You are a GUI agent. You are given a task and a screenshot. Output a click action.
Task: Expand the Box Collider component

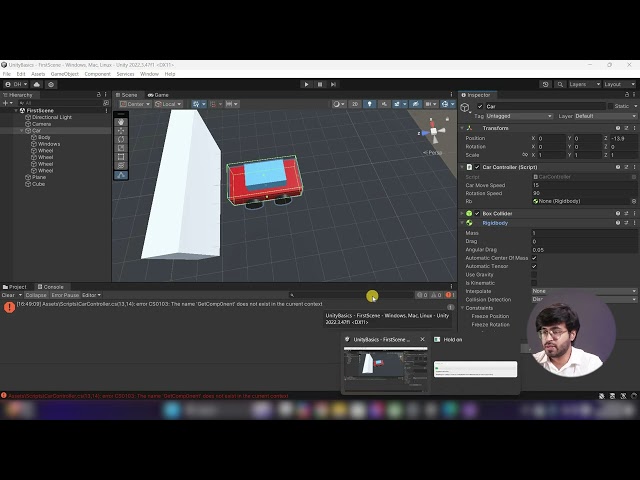462,213
